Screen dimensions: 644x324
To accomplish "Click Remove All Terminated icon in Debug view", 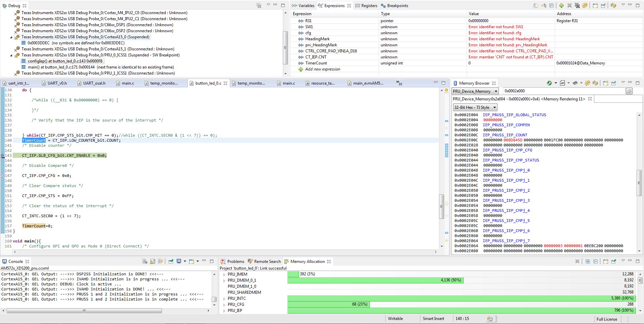I will (259, 5).
